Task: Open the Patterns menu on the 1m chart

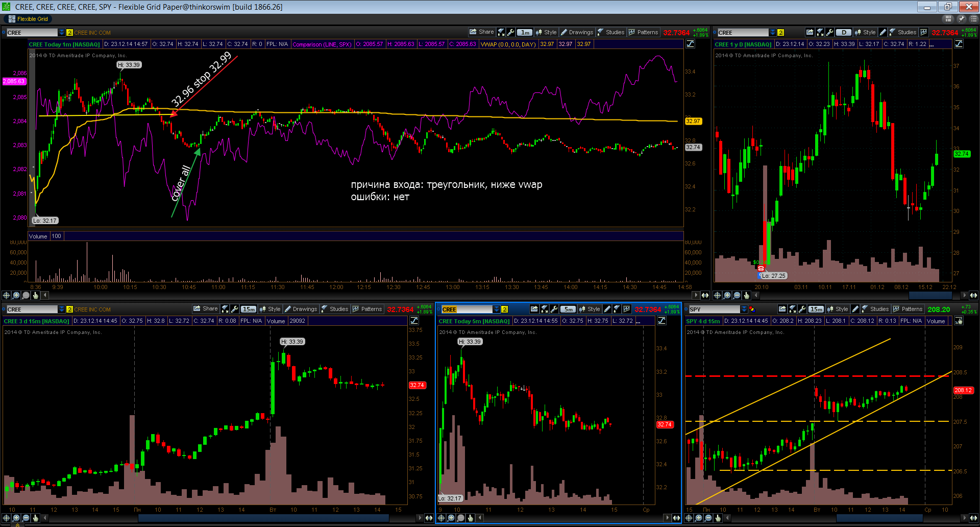Action: [644, 32]
